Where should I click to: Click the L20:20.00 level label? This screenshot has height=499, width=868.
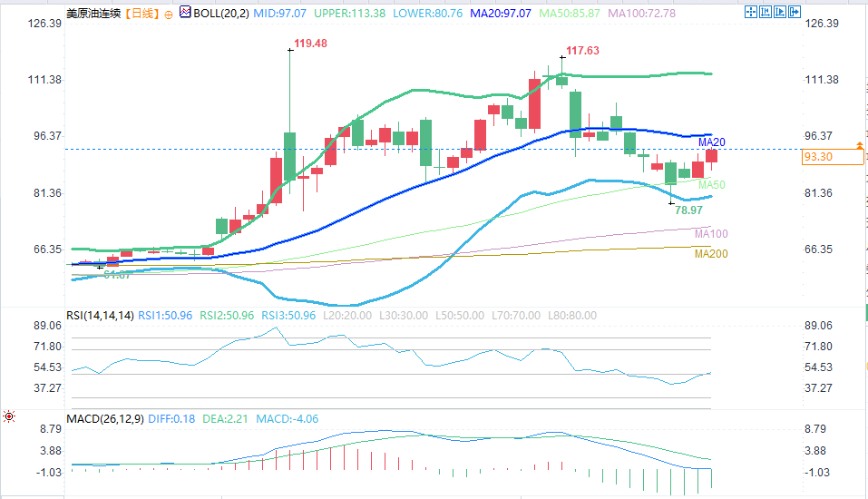(347, 315)
